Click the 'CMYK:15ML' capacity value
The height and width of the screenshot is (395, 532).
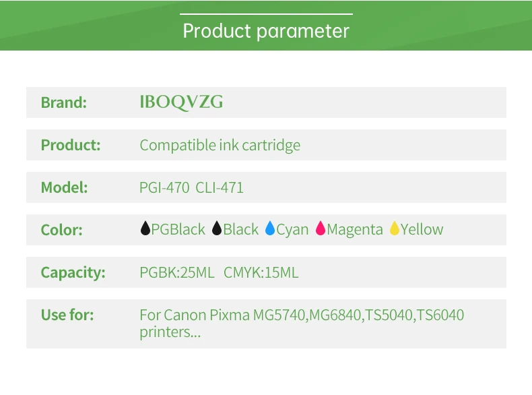[261, 272]
